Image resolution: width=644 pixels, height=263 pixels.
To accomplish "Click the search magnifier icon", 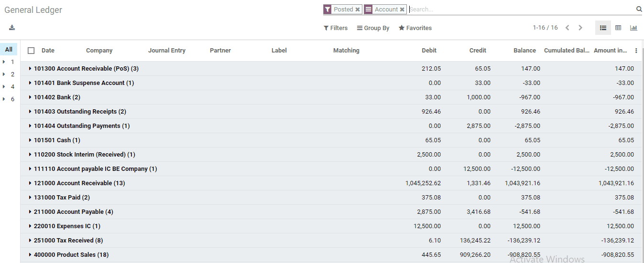I will (x=639, y=9).
